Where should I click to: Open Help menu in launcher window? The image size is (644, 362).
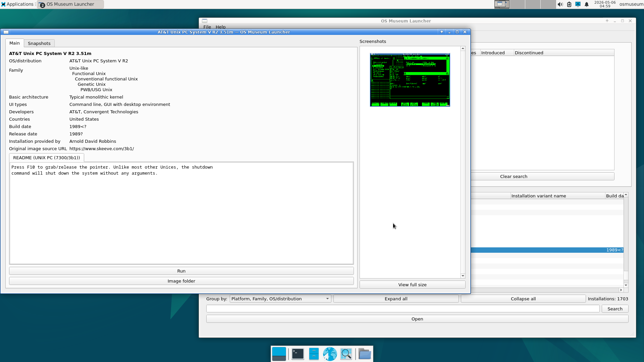click(221, 27)
